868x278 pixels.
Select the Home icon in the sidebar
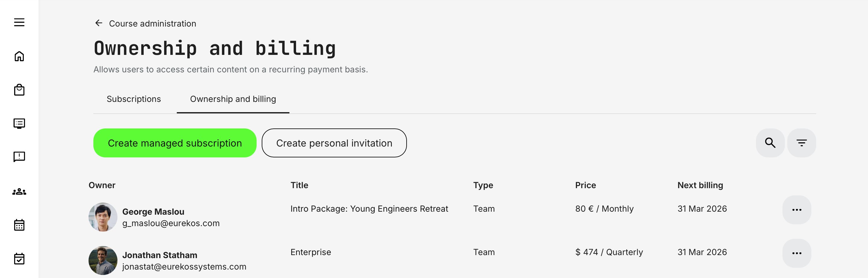tap(20, 56)
